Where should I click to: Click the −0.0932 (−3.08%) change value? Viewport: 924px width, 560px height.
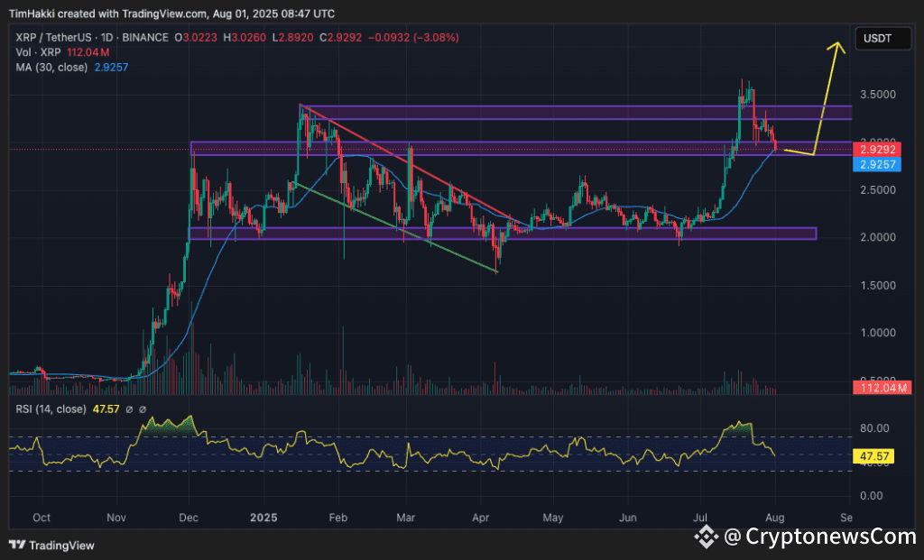pos(413,38)
